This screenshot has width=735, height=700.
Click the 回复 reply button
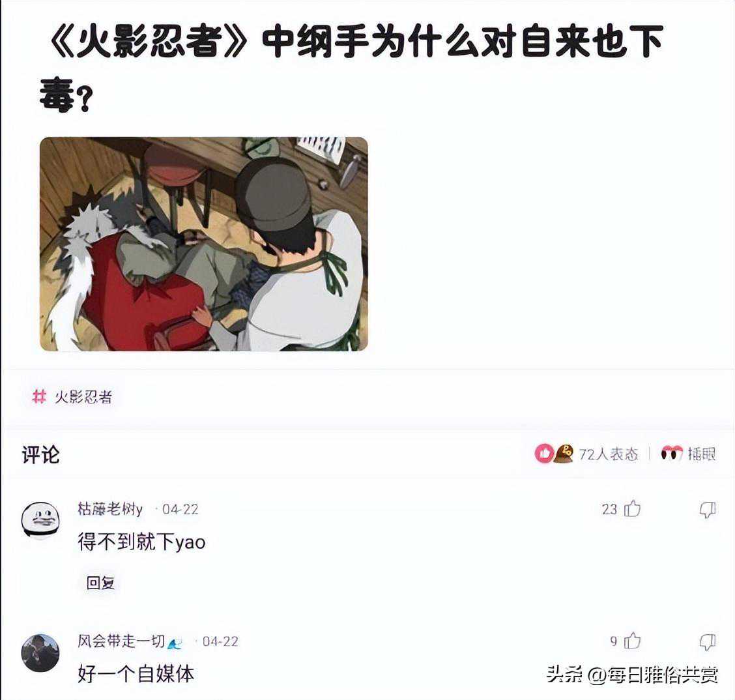coord(100,583)
